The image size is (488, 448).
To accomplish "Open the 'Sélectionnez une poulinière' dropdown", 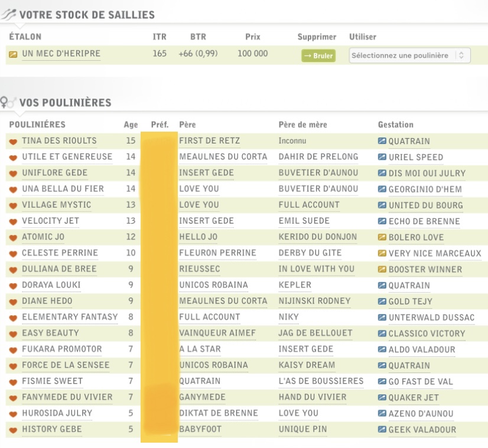I will coord(409,55).
